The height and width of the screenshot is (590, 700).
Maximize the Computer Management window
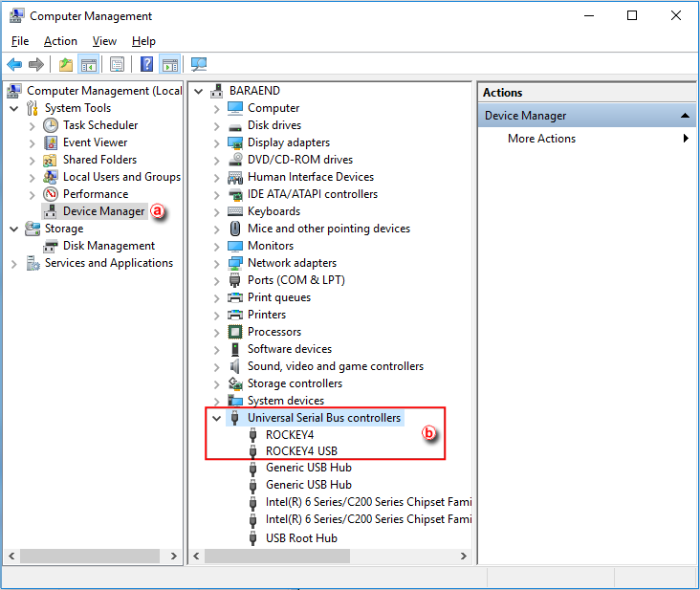[632, 15]
